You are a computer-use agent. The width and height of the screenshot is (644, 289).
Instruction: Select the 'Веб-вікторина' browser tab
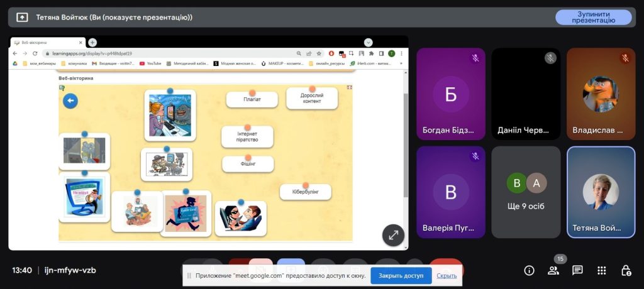pos(47,42)
